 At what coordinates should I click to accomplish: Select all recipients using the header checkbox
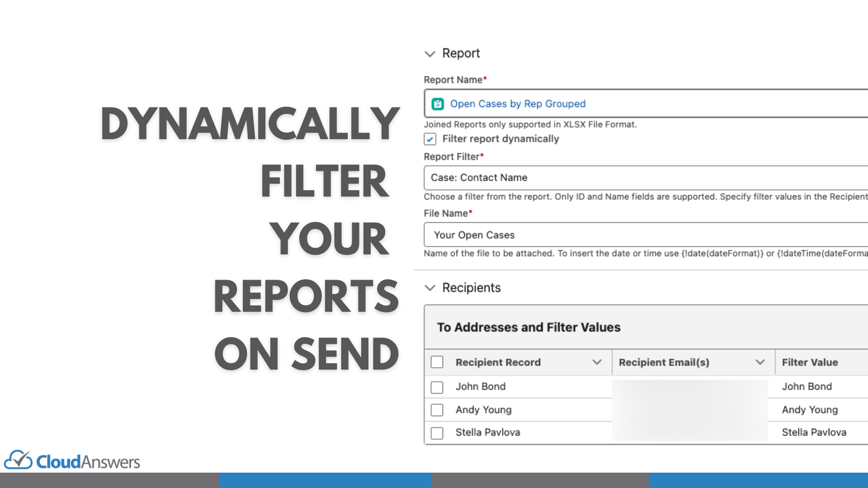coord(437,362)
